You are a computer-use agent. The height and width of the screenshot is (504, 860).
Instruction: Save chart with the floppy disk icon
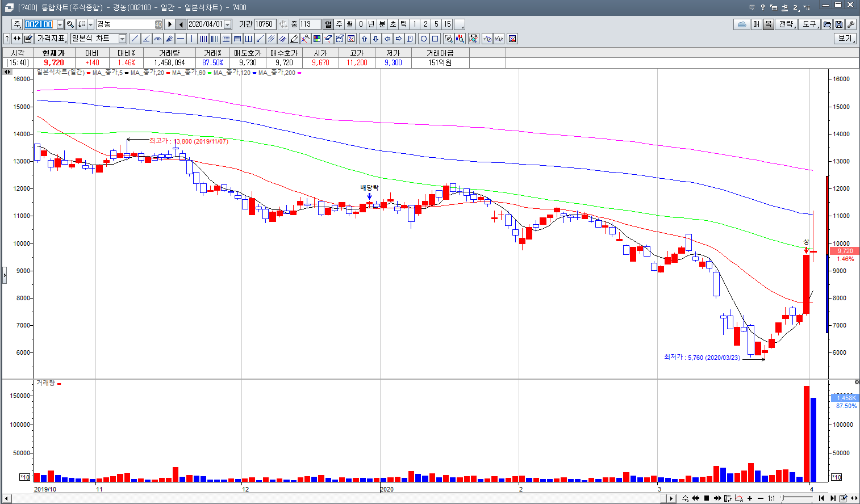click(x=839, y=24)
